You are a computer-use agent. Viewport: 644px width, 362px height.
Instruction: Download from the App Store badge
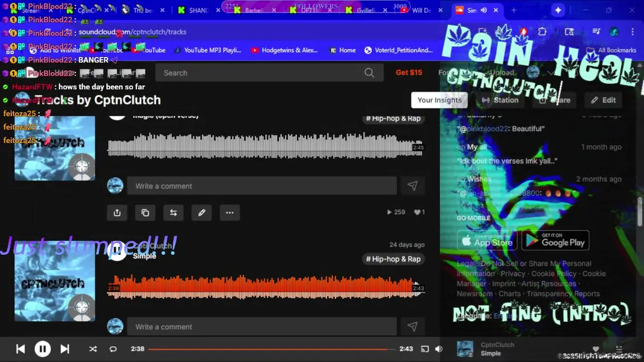[x=487, y=241]
